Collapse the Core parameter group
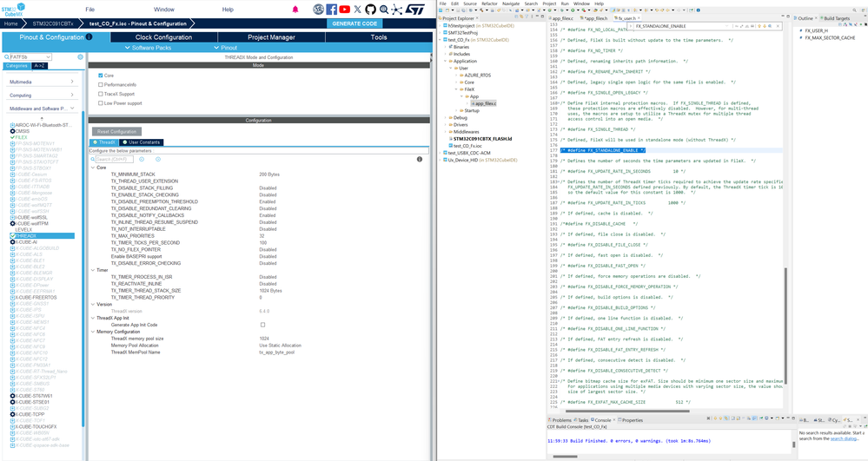The image size is (868, 461). pyautogui.click(x=93, y=168)
